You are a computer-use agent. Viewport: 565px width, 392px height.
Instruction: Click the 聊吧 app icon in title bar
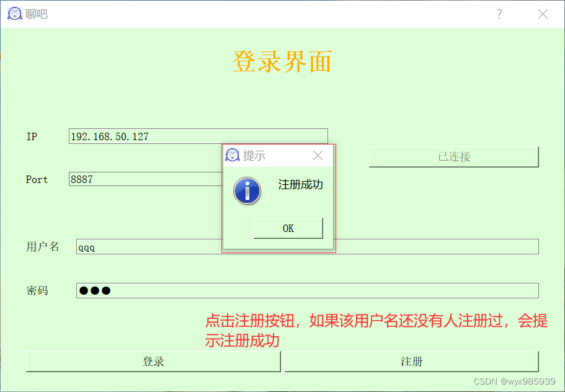pos(15,14)
